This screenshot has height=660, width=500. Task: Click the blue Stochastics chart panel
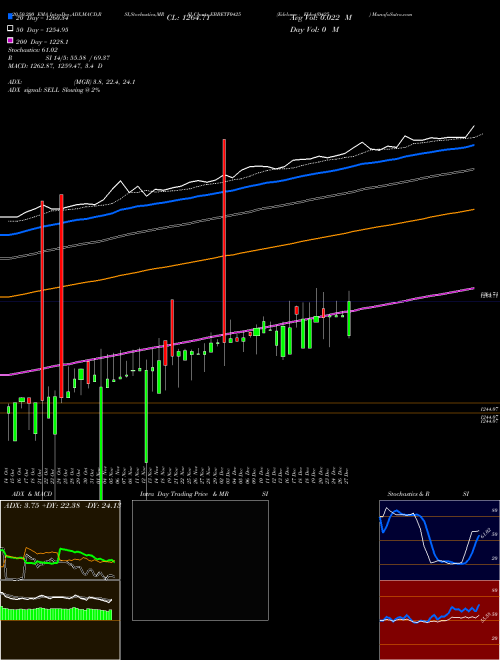[439, 540]
